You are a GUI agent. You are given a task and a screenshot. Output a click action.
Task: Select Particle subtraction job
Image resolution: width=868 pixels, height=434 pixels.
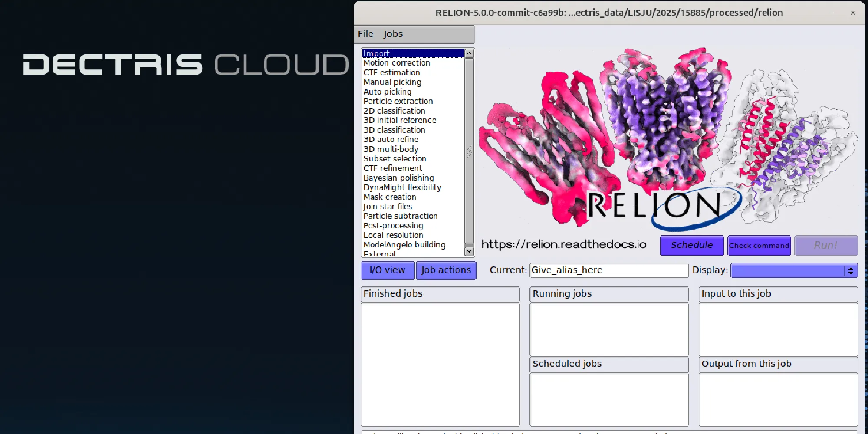[413, 216]
